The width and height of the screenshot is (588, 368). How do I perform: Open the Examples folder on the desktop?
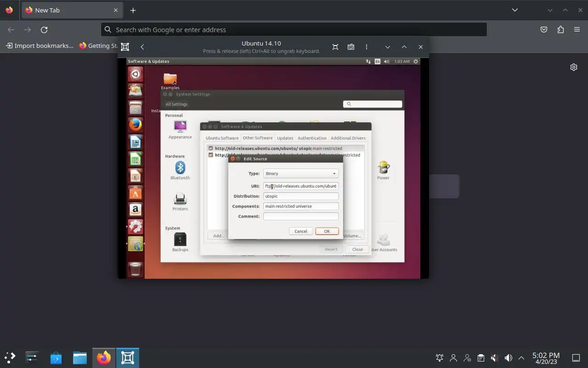coord(170,81)
